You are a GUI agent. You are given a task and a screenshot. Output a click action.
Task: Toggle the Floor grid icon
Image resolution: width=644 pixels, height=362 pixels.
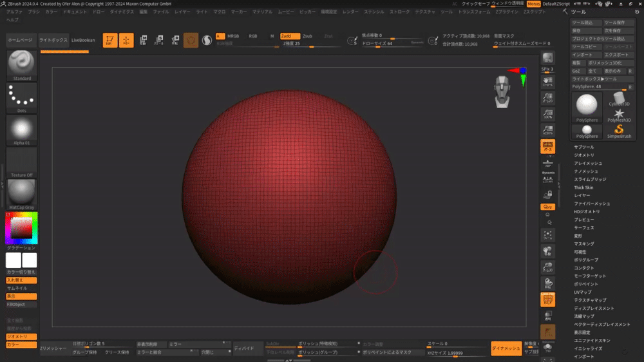tap(547, 163)
